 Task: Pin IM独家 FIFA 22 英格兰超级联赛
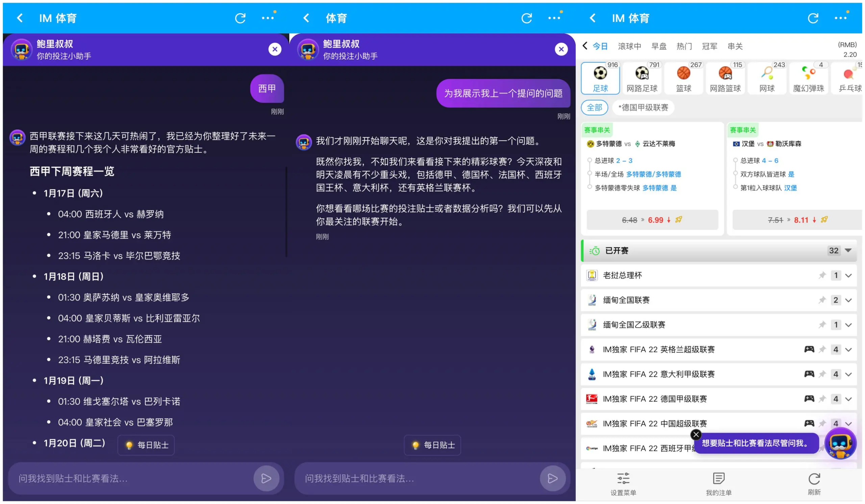[822, 349]
